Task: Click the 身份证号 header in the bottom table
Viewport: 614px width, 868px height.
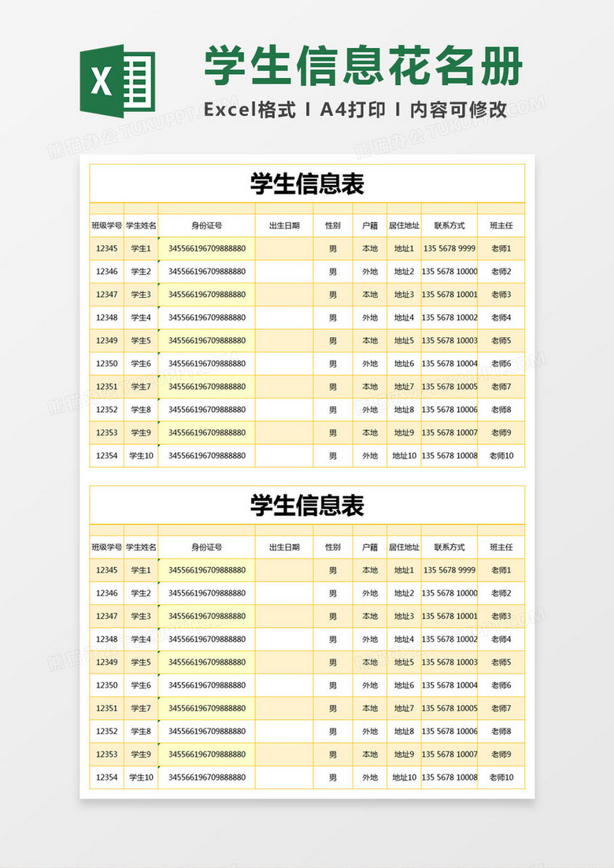Action: coord(207,547)
